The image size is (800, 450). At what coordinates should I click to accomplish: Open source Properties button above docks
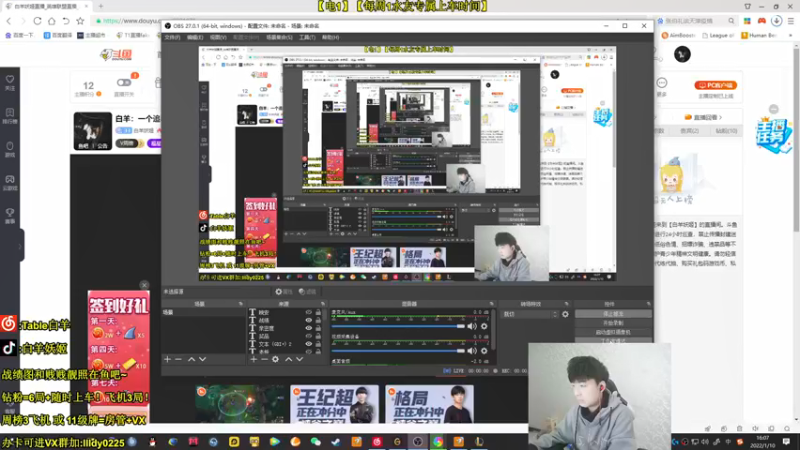coord(284,292)
